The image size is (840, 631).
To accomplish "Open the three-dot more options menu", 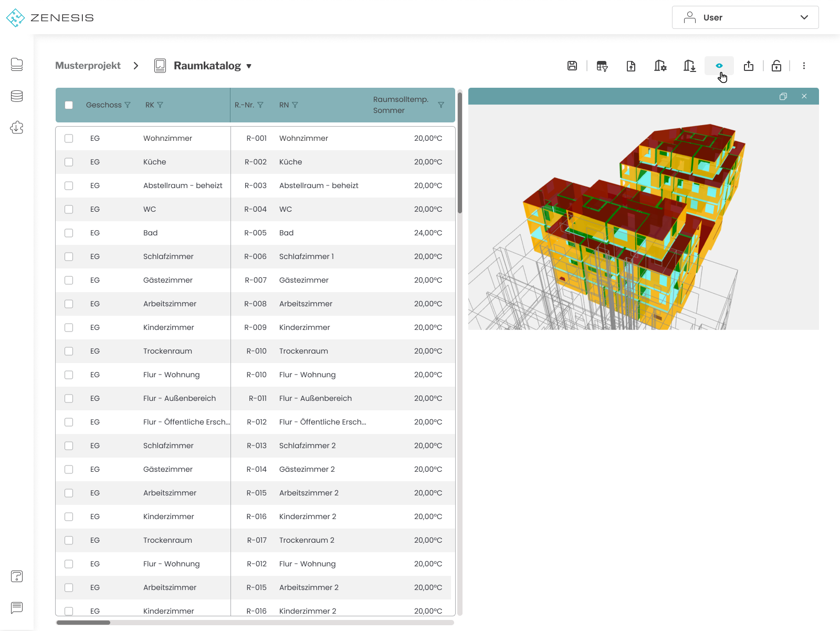I will click(x=804, y=66).
